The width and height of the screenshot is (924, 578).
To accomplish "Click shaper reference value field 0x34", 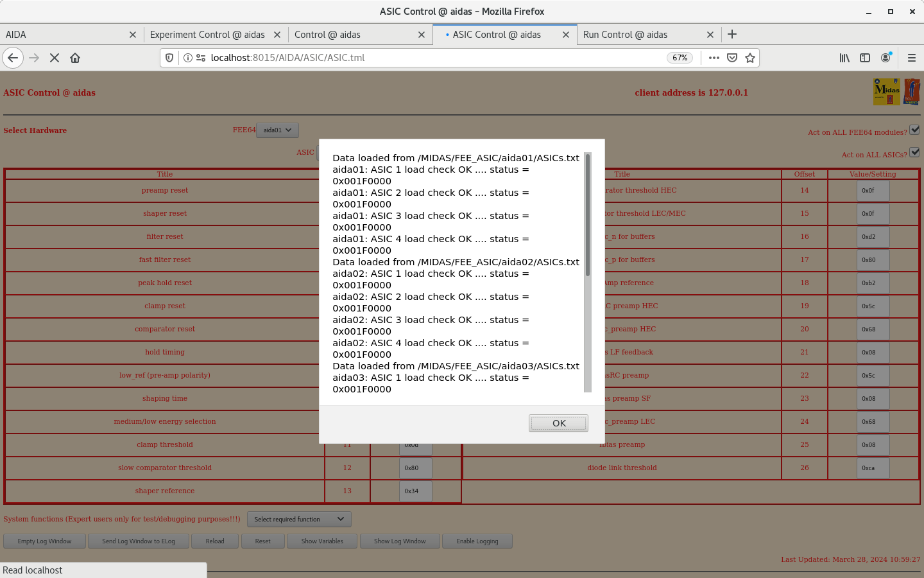I will pos(416,491).
